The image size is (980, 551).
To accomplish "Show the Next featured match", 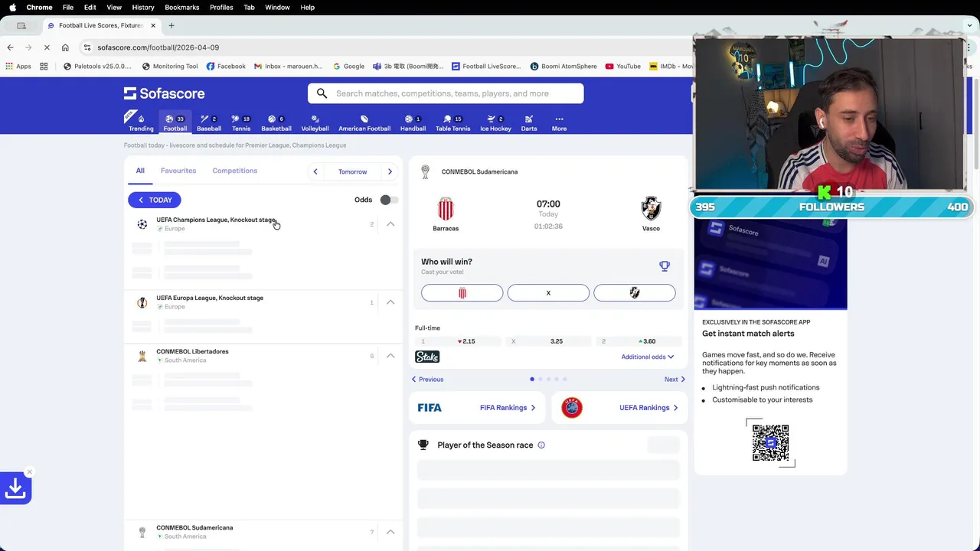I will point(675,379).
